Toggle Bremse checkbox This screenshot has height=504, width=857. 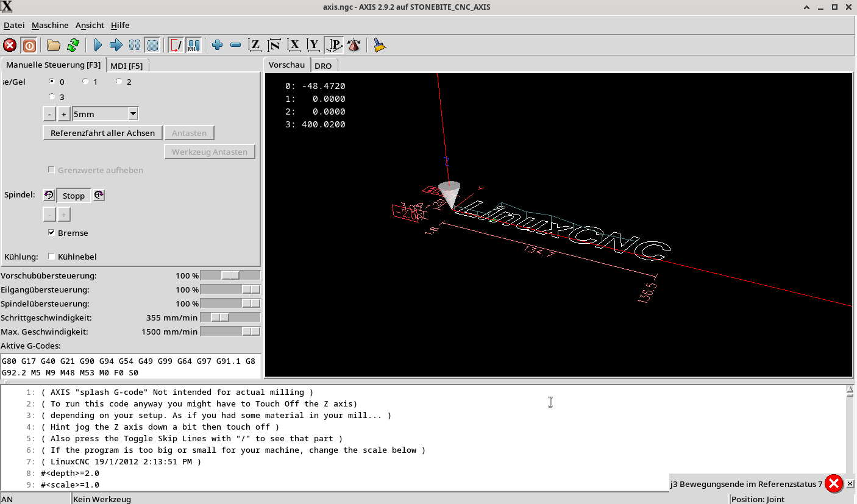pyautogui.click(x=52, y=233)
